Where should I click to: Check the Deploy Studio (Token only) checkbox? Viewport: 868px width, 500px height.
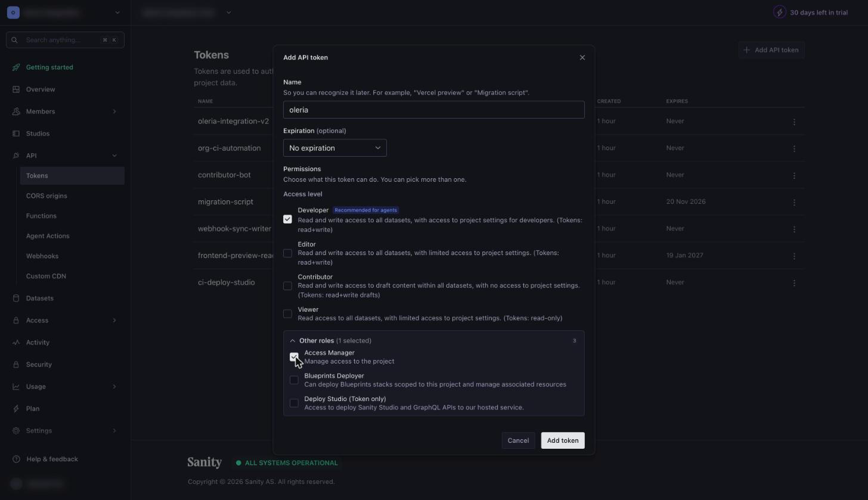[294, 403]
